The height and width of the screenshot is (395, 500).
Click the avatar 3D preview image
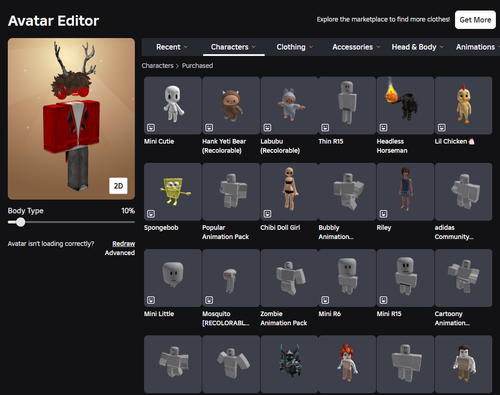pos(71,119)
